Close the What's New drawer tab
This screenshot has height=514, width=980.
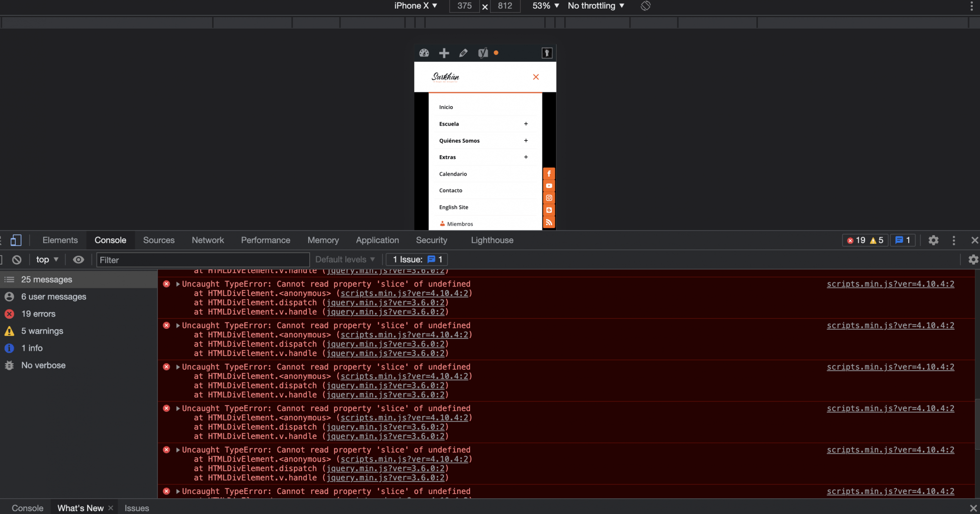point(111,508)
